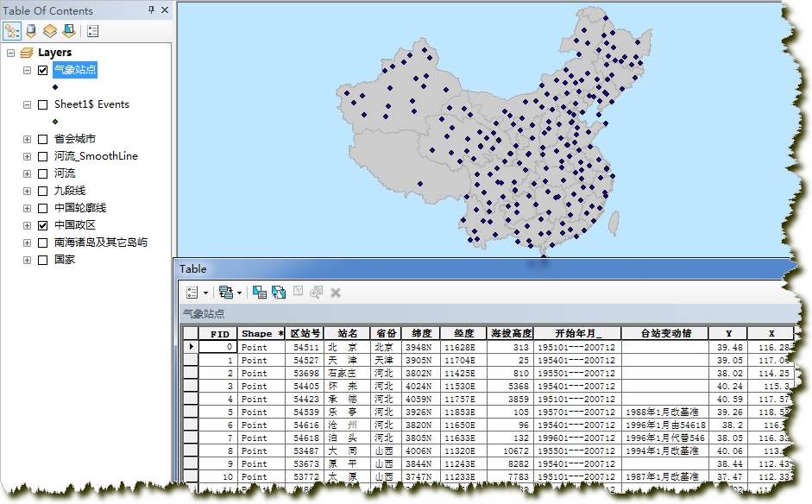The image size is (812, 504).
Task: Open Related Tables dropdown arrow
Action: point(238,293)
